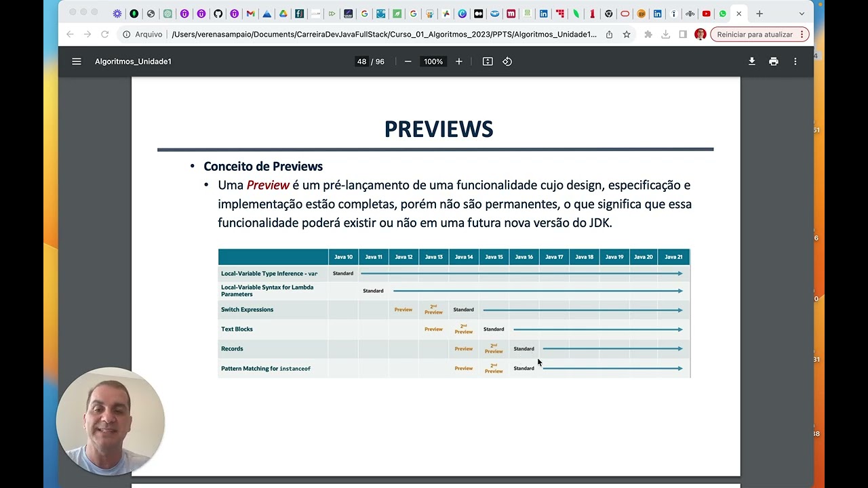Click Preview cell in Switch Expressions row

click(x=403, y=310)
